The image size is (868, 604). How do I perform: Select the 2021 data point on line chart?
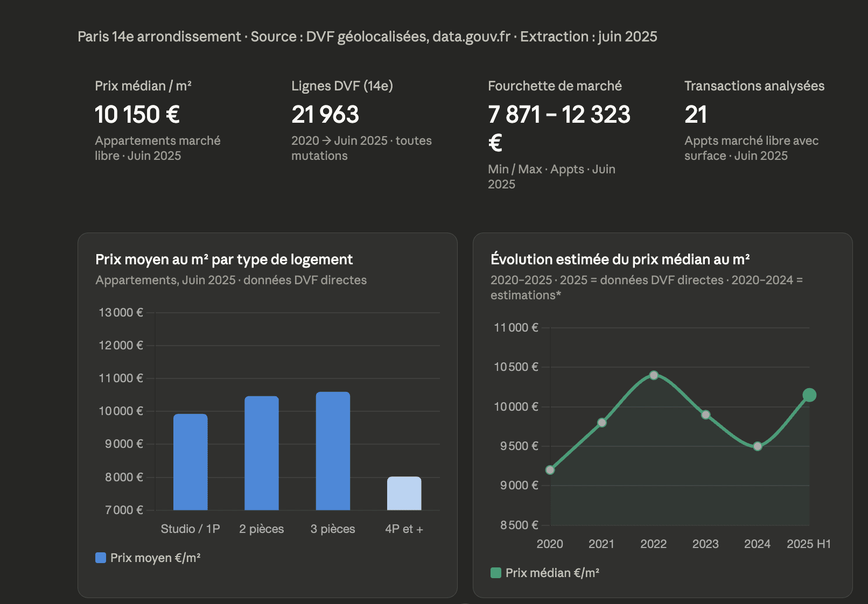pos(602,423)
